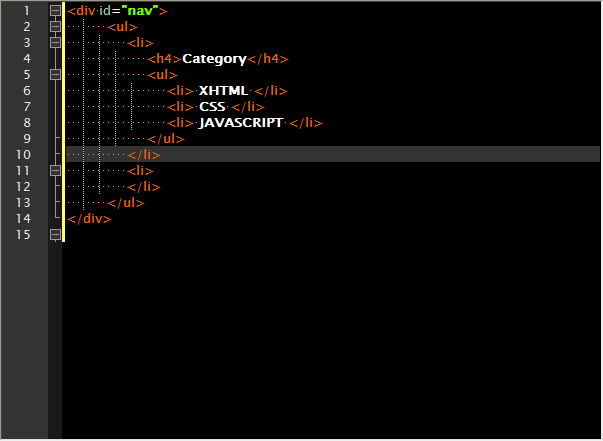Click line number 12 in the gutter
This screenshot has height=441, width=603.
pos(23,186)
